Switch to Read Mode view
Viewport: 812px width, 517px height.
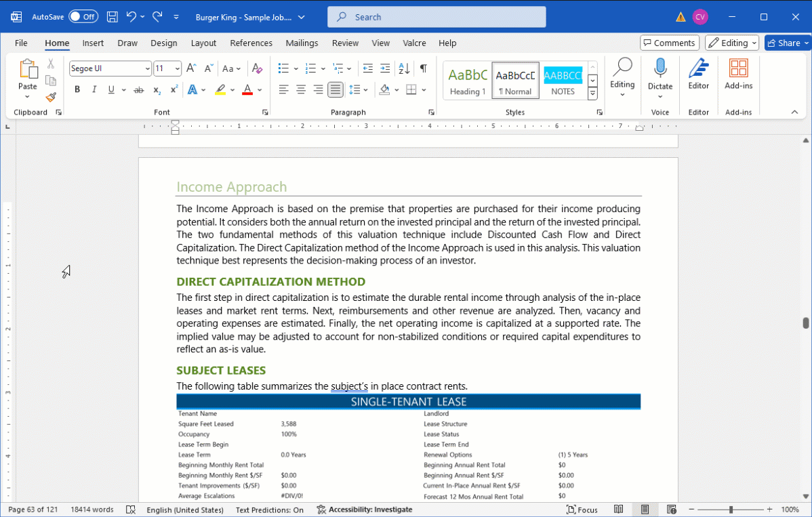[x=618, y=510]
